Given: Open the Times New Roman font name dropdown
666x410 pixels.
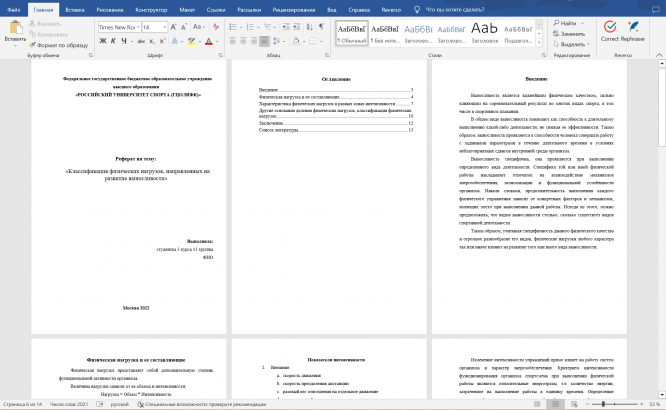Looking at the screenshot, I should 138,27.
